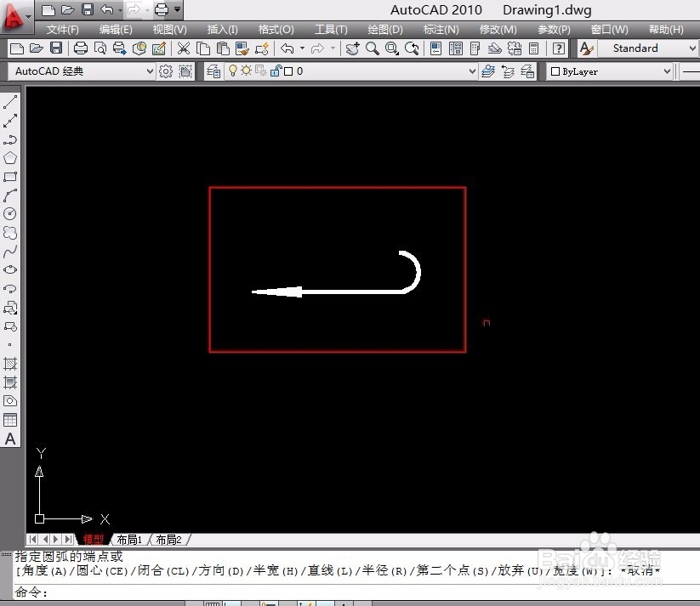Image resolution: width=700 pixels, height=606 pixels.
Task: Click the Pan hand icon
Action: (352, 48)
